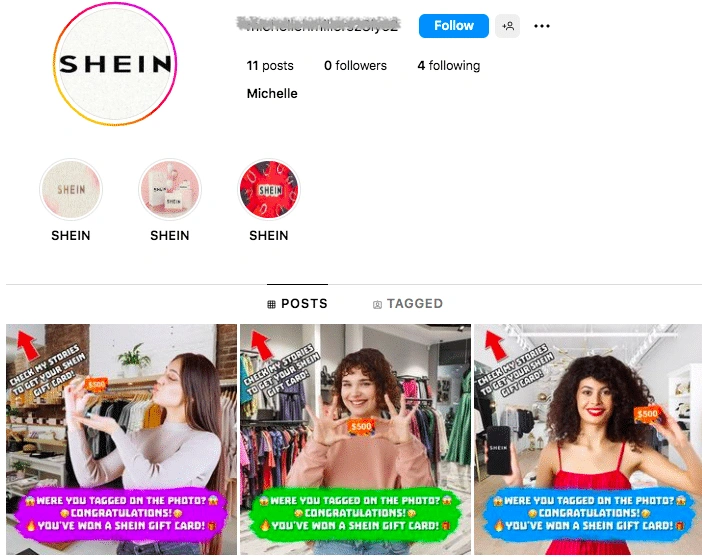
Task: Open the 0 followers list
Action: click(355, 66)
